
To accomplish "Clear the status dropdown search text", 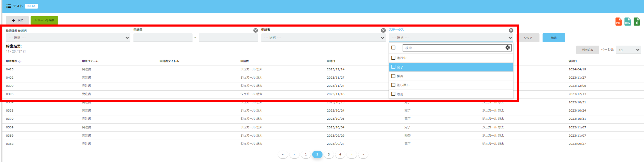I will click(508, 48).
